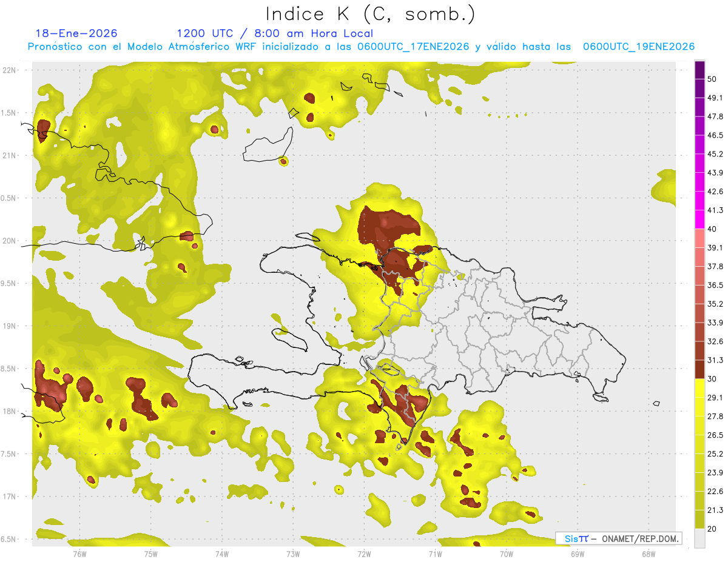Click the "32.6" color scale value
Viewport: 728px width, 562px height.
715,341
